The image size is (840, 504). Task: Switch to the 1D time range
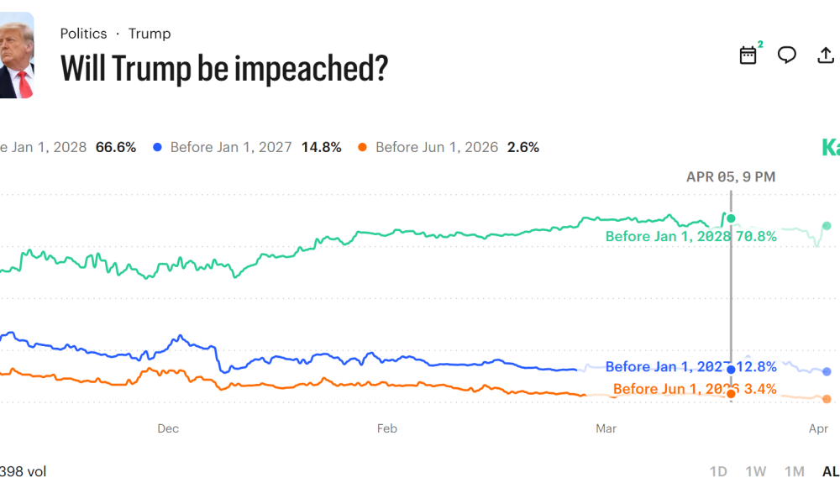[x=719, y=471]
